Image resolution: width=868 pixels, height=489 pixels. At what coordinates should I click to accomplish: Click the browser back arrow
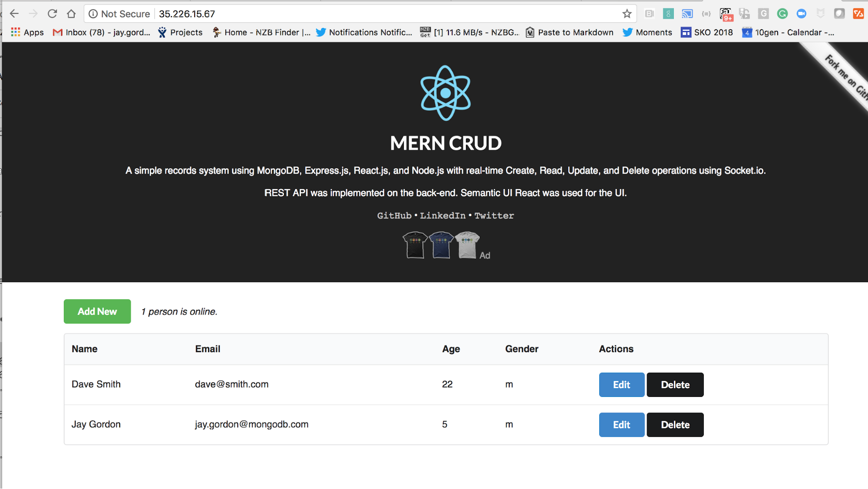(x=14, y=14)
